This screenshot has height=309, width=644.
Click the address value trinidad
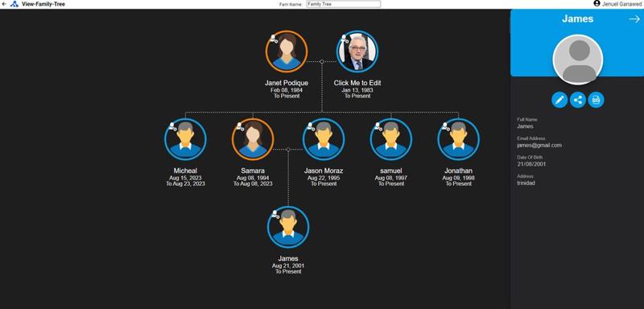(526, 183)
